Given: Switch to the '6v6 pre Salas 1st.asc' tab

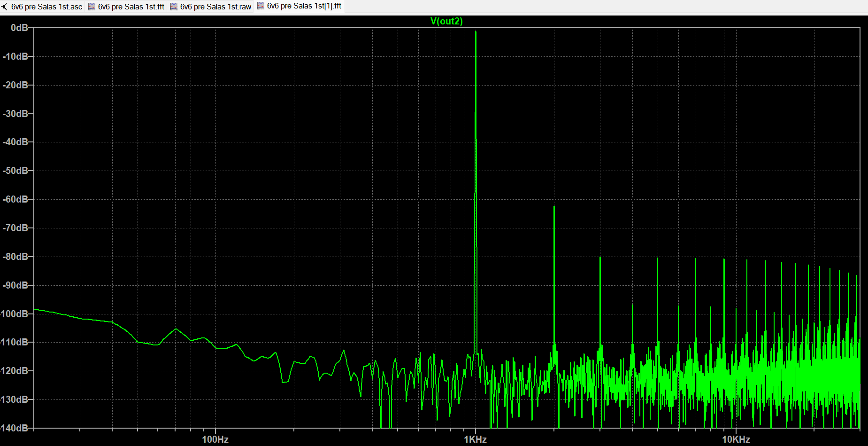Looking at the screenshot, I should [42, 7].
